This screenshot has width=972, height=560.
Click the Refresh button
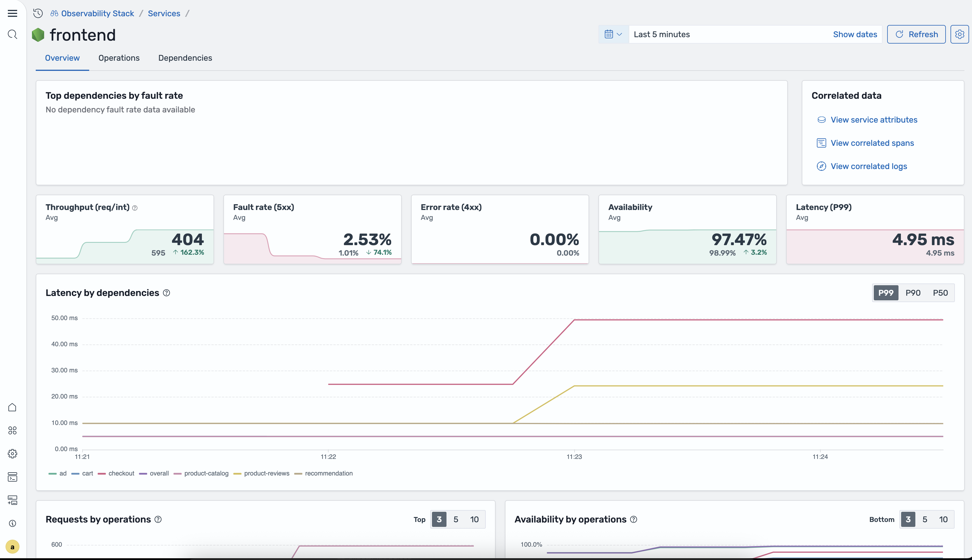tap(916, 34)
